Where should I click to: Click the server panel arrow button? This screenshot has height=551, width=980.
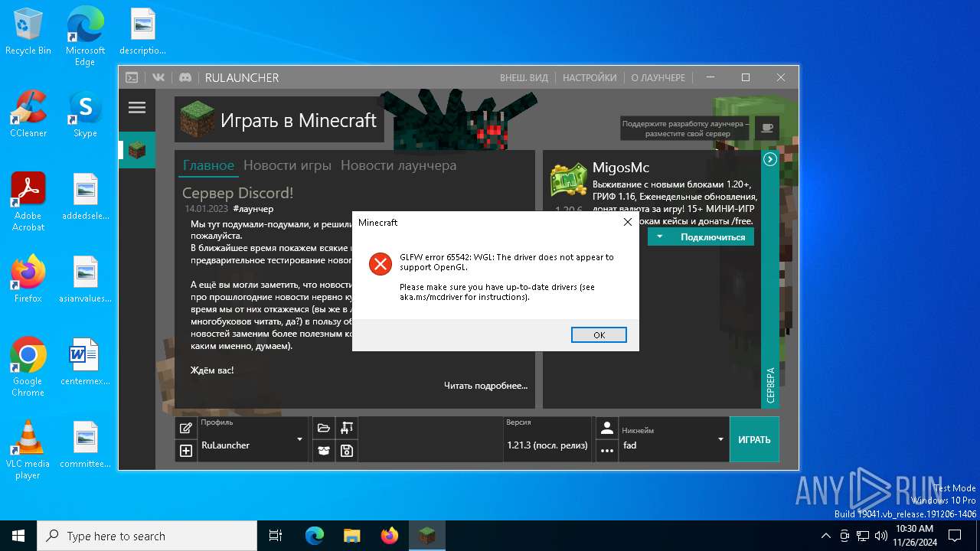coord(770,159)
